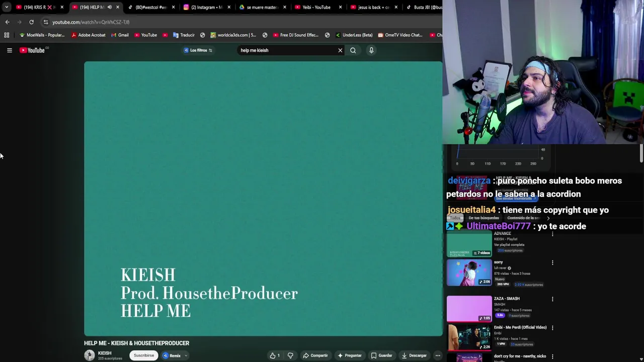This screenshot has height=362, width=644.
Task: Save the video with Guardar
Action: (x=381, y=355)
